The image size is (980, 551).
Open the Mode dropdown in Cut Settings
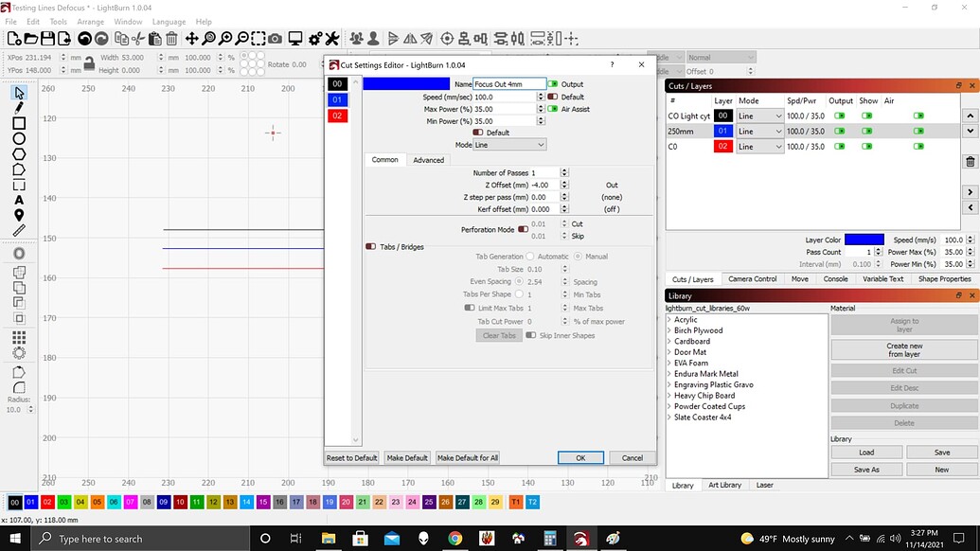coord(516,144)
